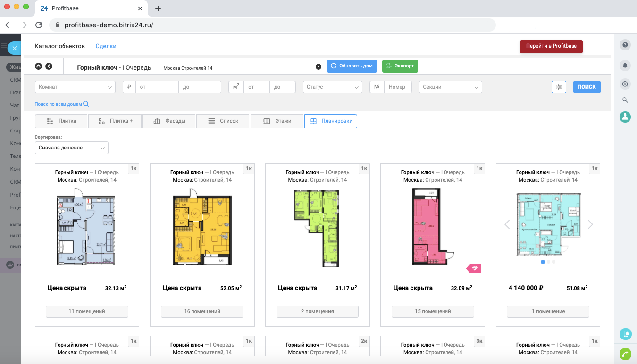Switch to Этажи view mode
The height and width of the screenshot is (364, 637).
(277, 121)
